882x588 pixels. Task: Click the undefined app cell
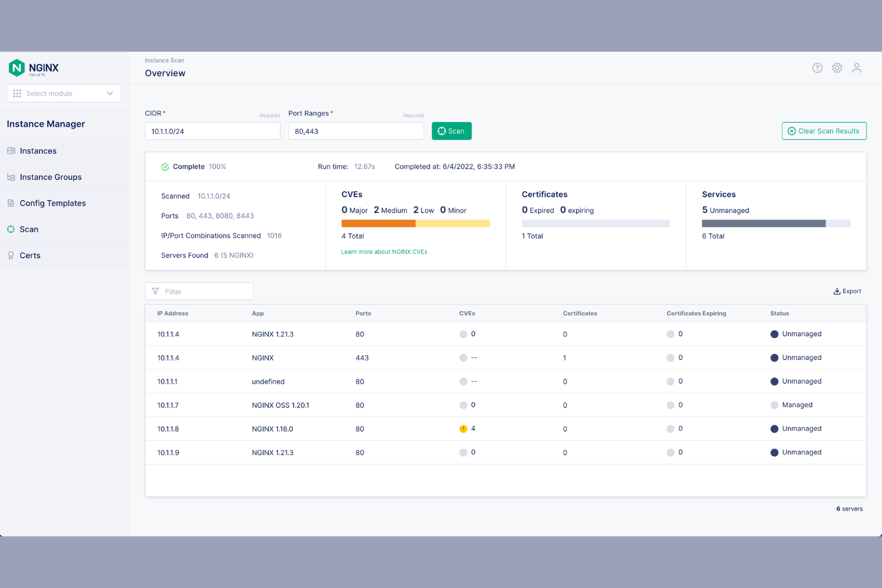click(x=268, y=381)
